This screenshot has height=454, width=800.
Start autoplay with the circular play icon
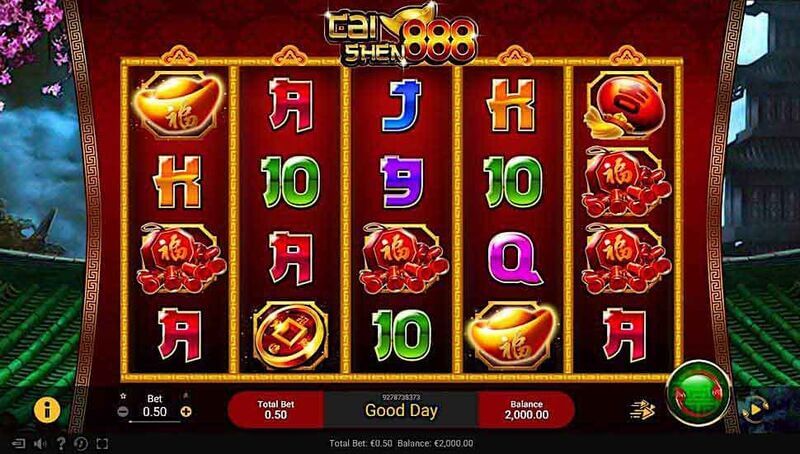tap(756, 409)
